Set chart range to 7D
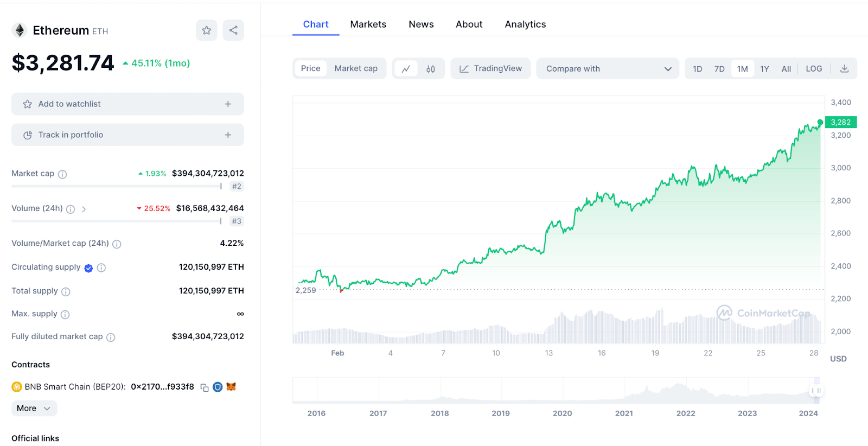868x446 pixels. pos(719,69)
